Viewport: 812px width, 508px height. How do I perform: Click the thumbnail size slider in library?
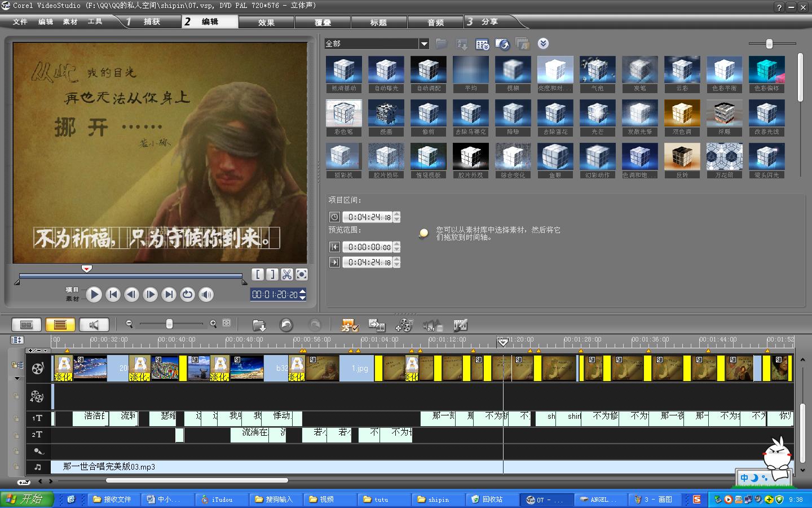point(769,43)
